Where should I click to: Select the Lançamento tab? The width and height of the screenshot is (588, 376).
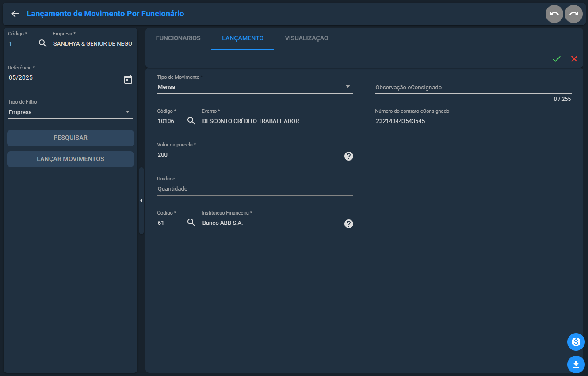tap(243, 38)
